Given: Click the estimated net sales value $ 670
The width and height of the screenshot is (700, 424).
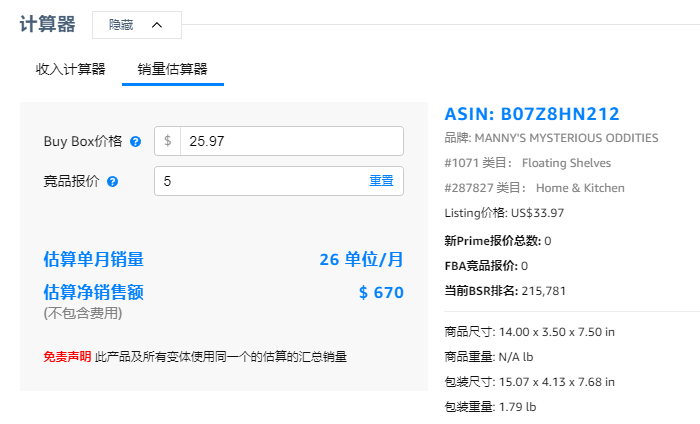Looking at the screenshot, I should [x=381, y=293].
